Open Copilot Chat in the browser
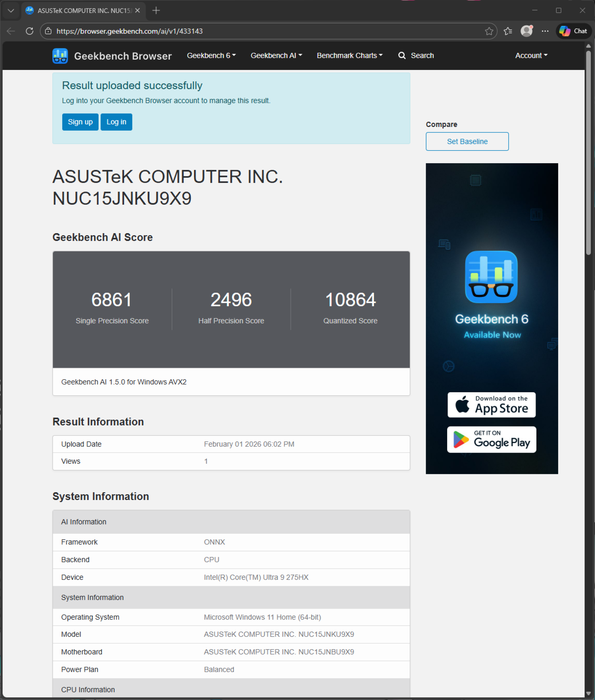The height and width of the screenshot is (700, 595). click(x=573, y=31)
